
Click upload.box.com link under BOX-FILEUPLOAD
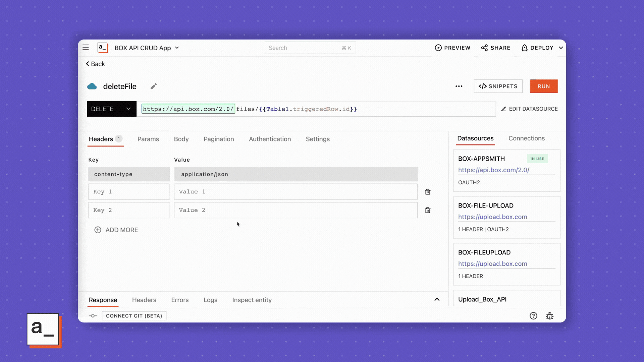click(493, 264)
